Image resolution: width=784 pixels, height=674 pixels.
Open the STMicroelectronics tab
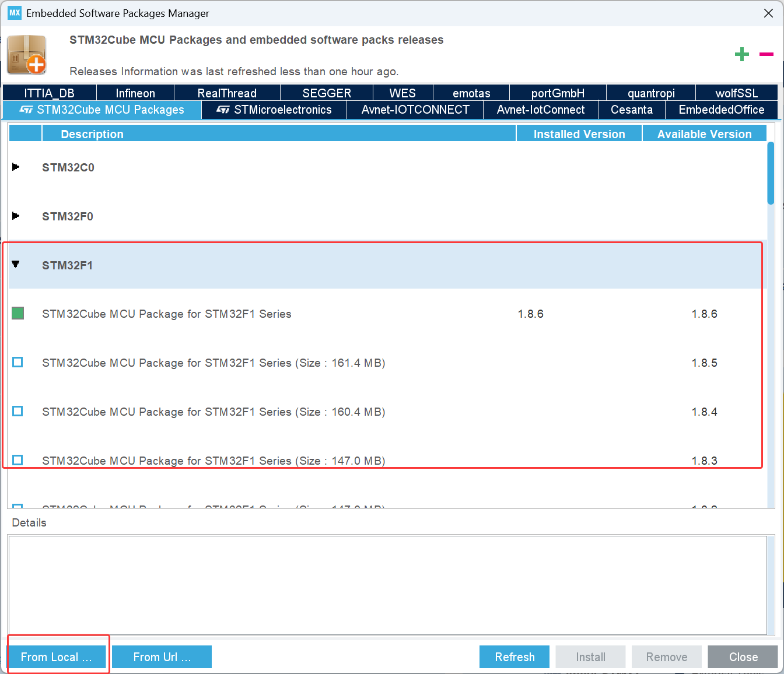(x=274, y=110)
